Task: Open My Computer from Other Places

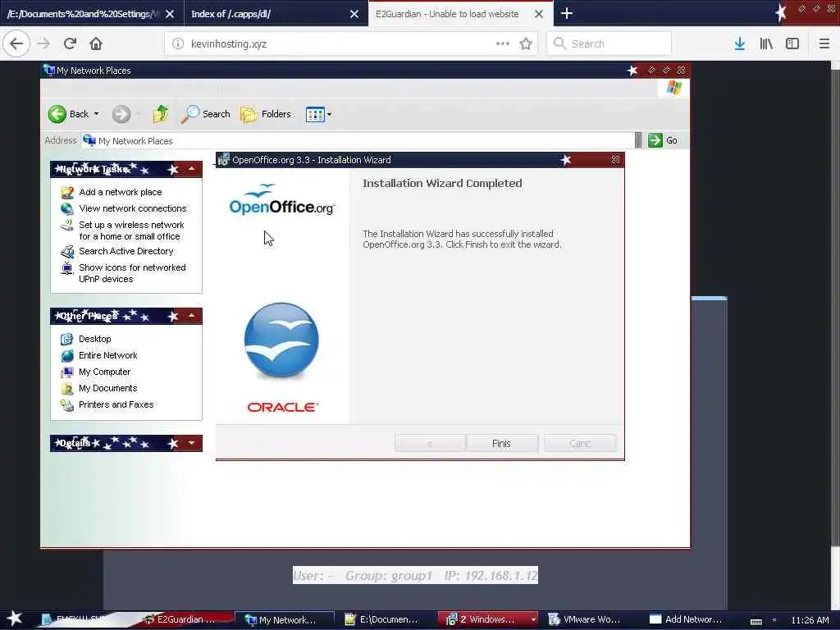Action: point(104,372)
